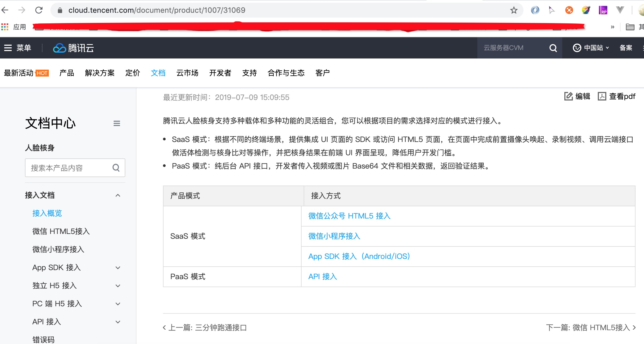644x344 pixels.
Task: Click the search magnifier in header
Action: (553, 48)
